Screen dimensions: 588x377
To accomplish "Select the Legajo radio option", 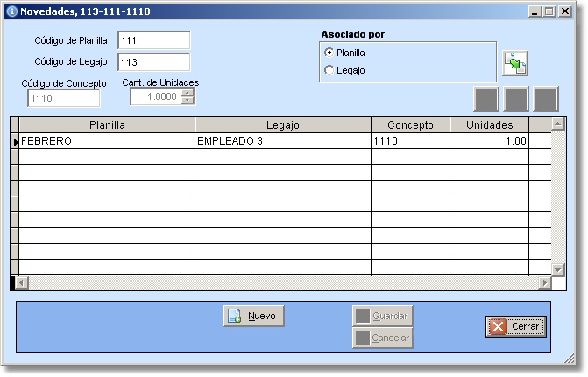I will click(x=329, y=70).
